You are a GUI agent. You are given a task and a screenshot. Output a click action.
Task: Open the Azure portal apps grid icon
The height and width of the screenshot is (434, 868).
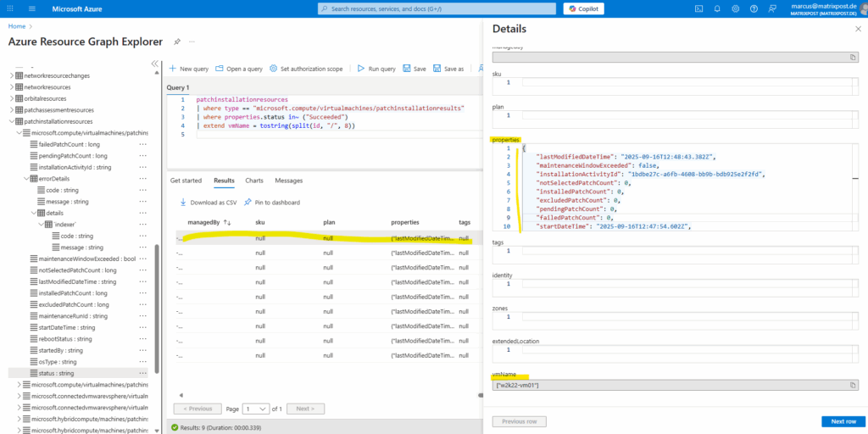[11, 8]
